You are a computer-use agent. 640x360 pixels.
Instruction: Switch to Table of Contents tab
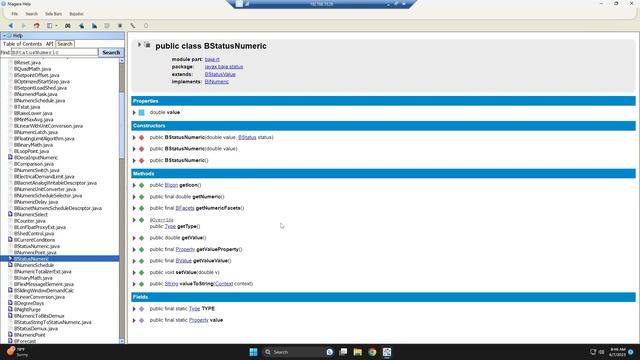coord(22,44)
